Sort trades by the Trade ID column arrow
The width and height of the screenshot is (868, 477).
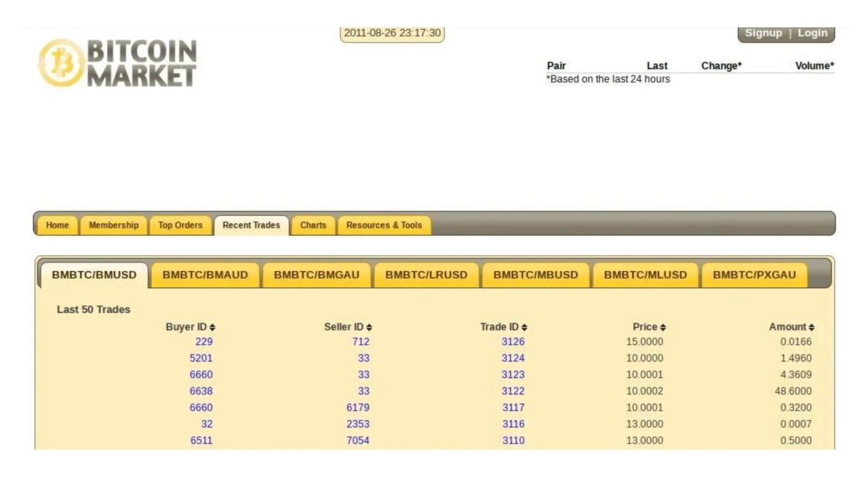526,327
